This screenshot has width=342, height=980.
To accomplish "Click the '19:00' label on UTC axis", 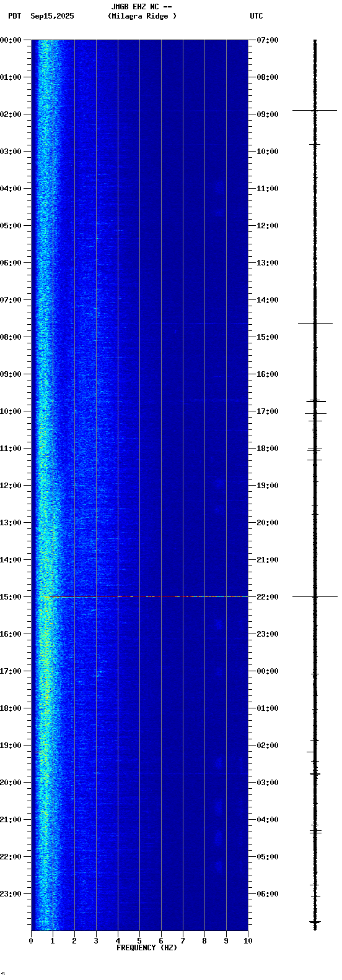I will (x=268, y=486).
